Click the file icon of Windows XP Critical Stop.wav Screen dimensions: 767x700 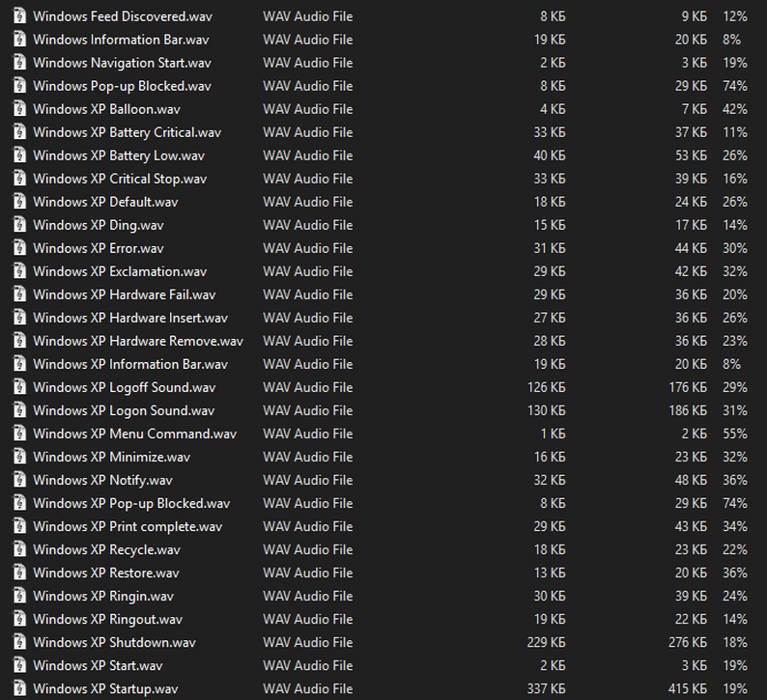click(x=19, y=179)
